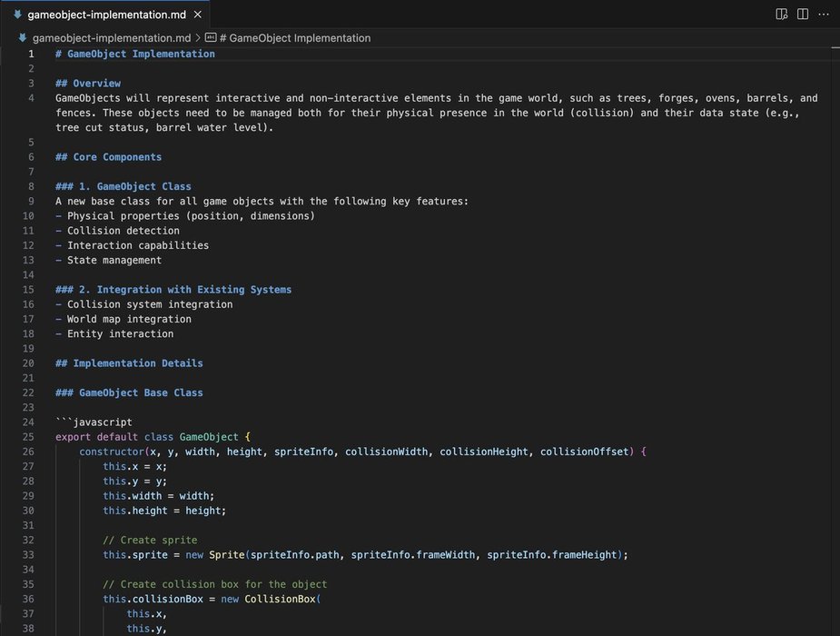Click line number 1 in the gutter

pyautogui.click(x=31, y=54)
